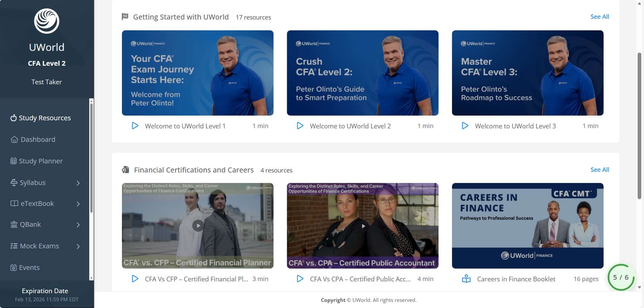644x308 pixels.
Task: Click the 5 / 6 progress circle
Action: coord(621,277)
